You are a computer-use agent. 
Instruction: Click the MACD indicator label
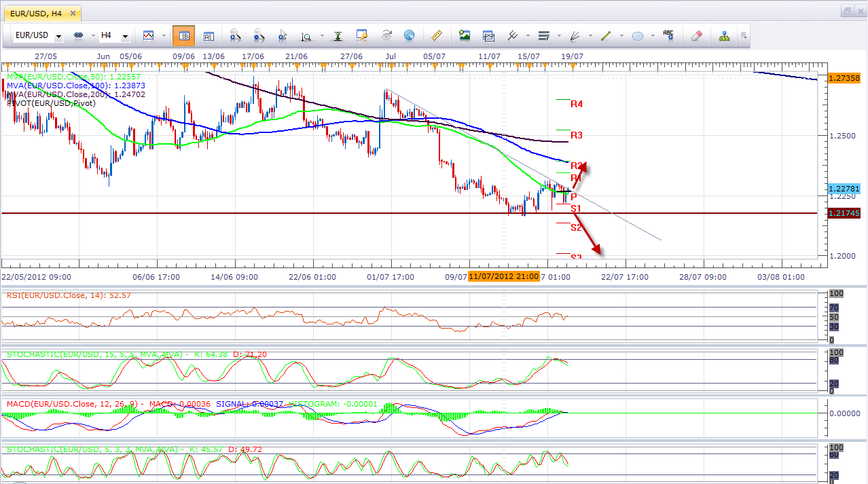tap(192, 404)
